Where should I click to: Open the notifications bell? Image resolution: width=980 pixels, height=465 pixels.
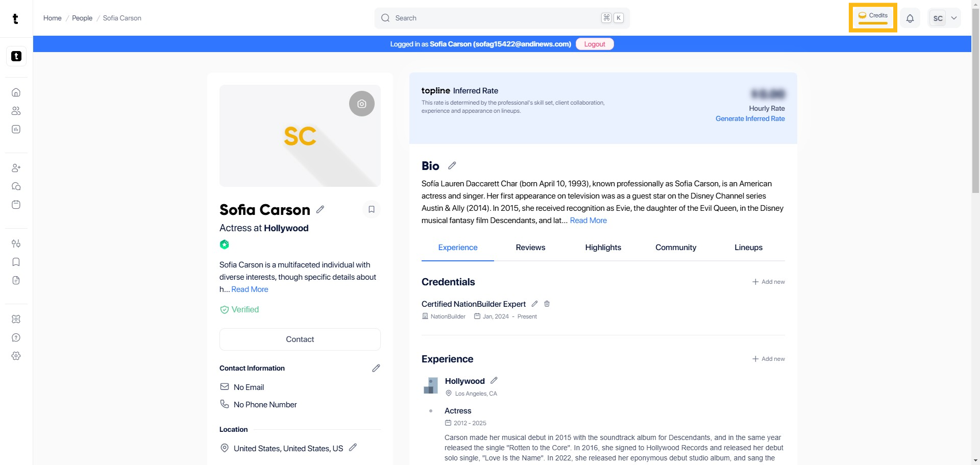point(910,18)
